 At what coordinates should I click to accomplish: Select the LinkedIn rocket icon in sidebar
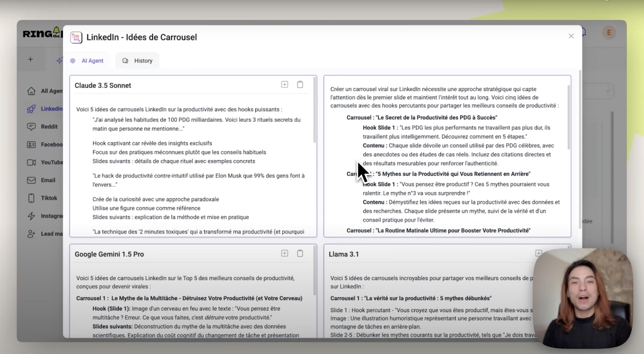click(31, 109)
